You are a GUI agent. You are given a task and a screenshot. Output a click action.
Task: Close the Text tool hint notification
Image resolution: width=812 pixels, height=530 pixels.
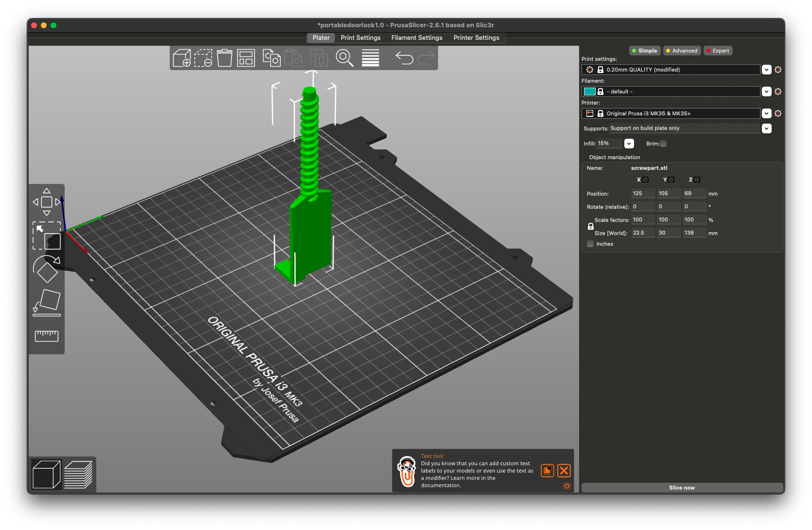564,471
